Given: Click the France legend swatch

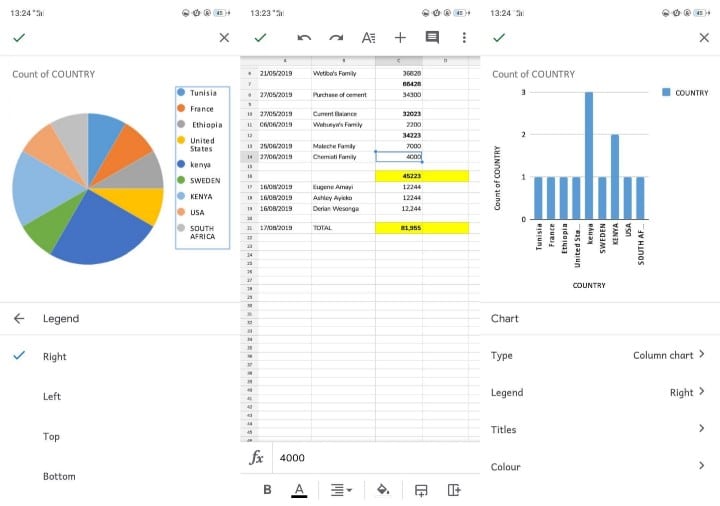Looking at the screenshot, I should (x=181, y=108).
